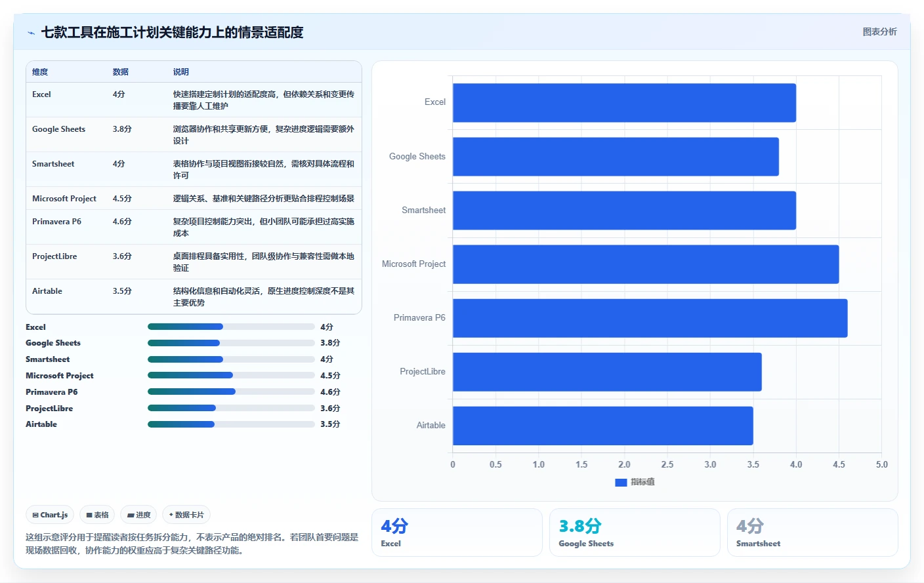Click the 数据 column header

(121, 72)
